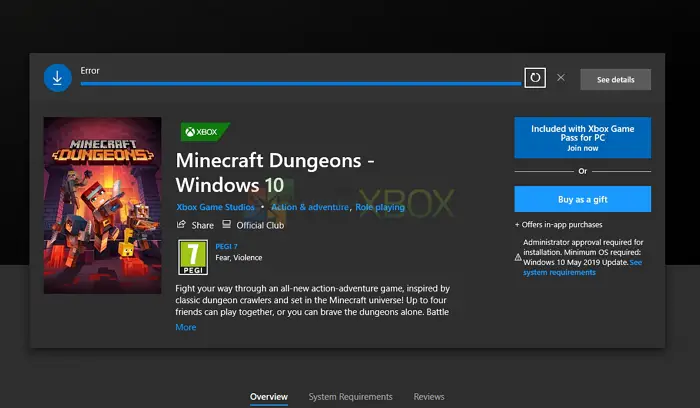Open the Xbox Game Studios publisher link
This screenshot has height=408, width=700.
tap(215, 207)
